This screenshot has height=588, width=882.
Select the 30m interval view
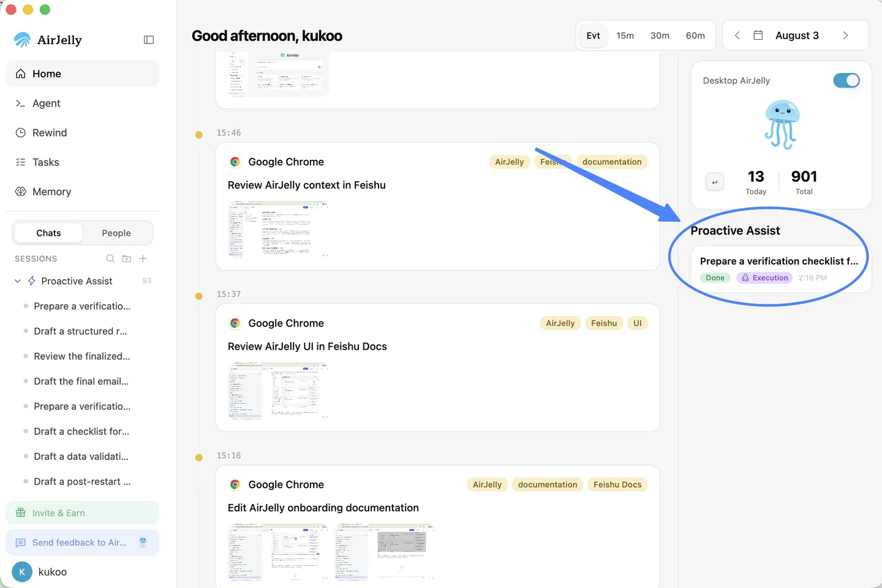(660, 36)
